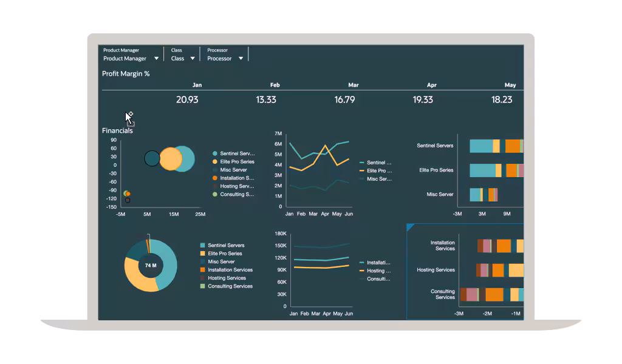Click Sentinel Servers in the donut chart legend
Viewport: 622px width, 364px height.
[222, 246]
